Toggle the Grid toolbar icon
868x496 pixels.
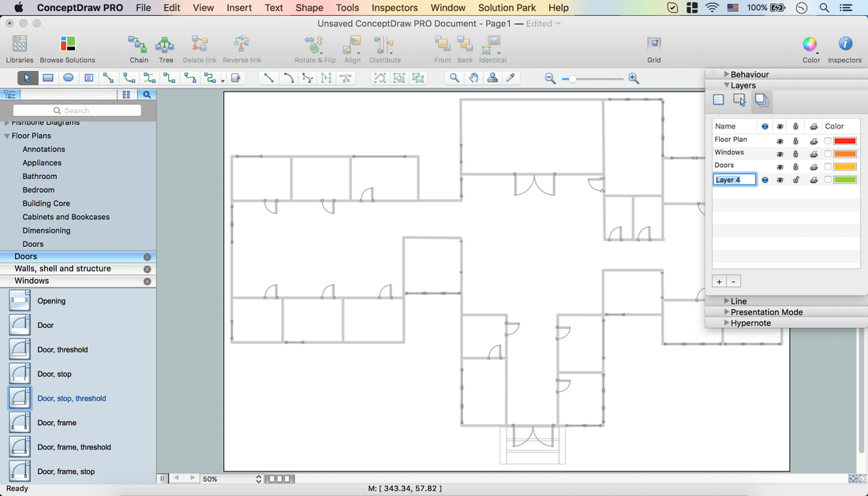point(654,48)
